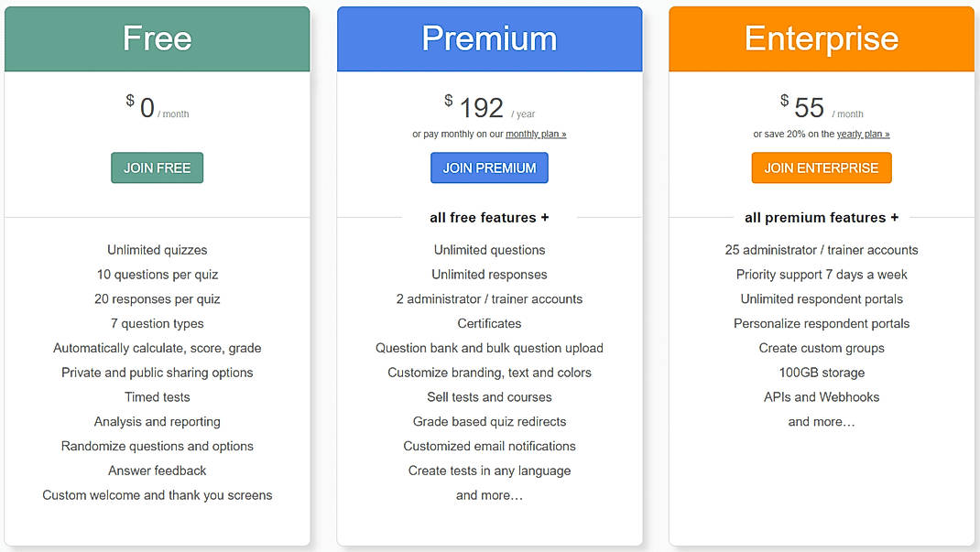Image resolution: width=980 pixels, height=552 pixels.
Task: Select the Enterprise plan header
Action: pos(821,38)
